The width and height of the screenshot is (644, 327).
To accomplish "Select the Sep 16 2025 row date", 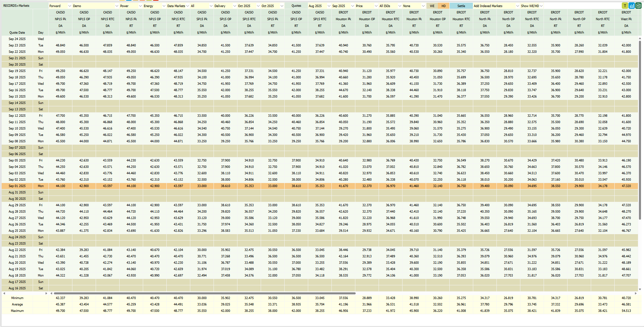I will 17,90.
